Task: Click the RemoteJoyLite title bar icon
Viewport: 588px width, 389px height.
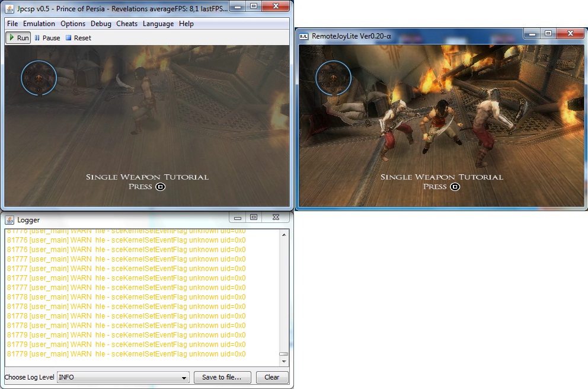Action: click(303, 36)
